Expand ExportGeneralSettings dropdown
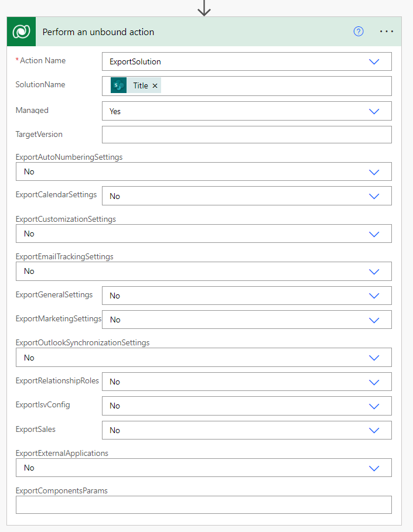This screenshot has width=413, height=532. pos(374,296)
